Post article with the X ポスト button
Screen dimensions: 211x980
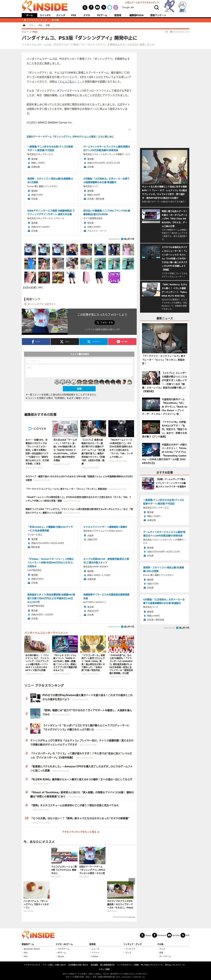64,342
